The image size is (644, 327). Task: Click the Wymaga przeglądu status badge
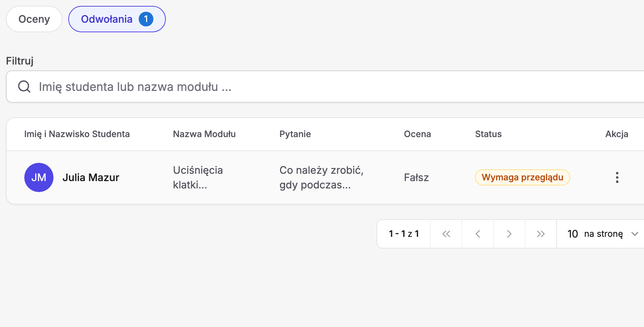tap(522, 177)
